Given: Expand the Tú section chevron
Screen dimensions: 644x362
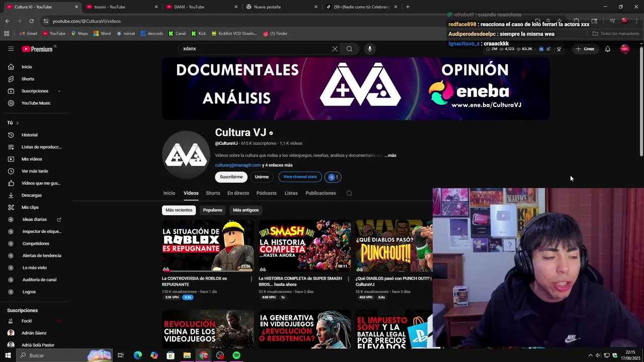Looking at the screenshot, I should (x=17, y=123).
